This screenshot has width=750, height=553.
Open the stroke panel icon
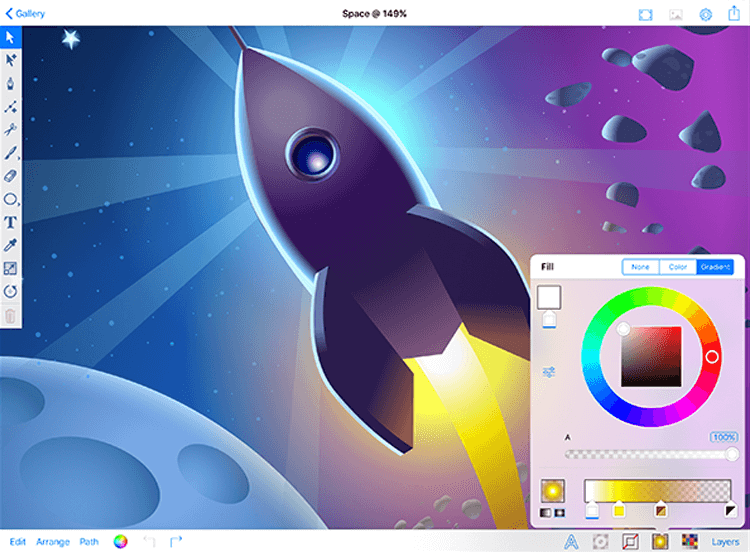click(630, 542)
